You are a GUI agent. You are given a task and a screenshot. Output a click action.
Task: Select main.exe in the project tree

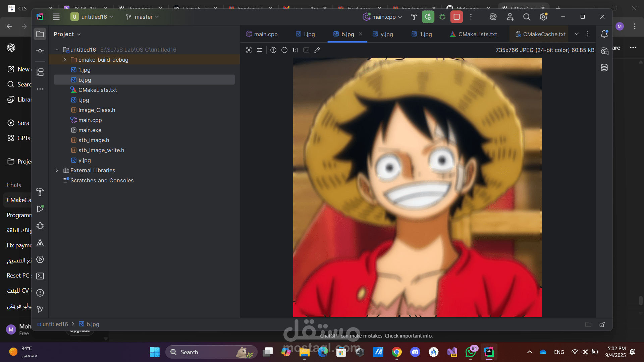coord(90,130)
